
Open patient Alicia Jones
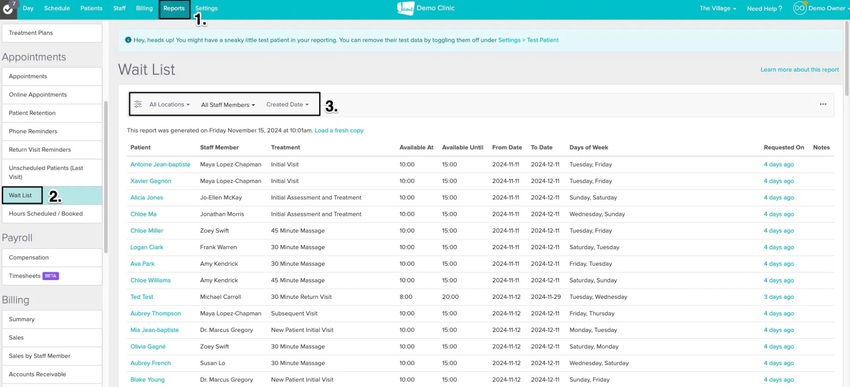146,197
